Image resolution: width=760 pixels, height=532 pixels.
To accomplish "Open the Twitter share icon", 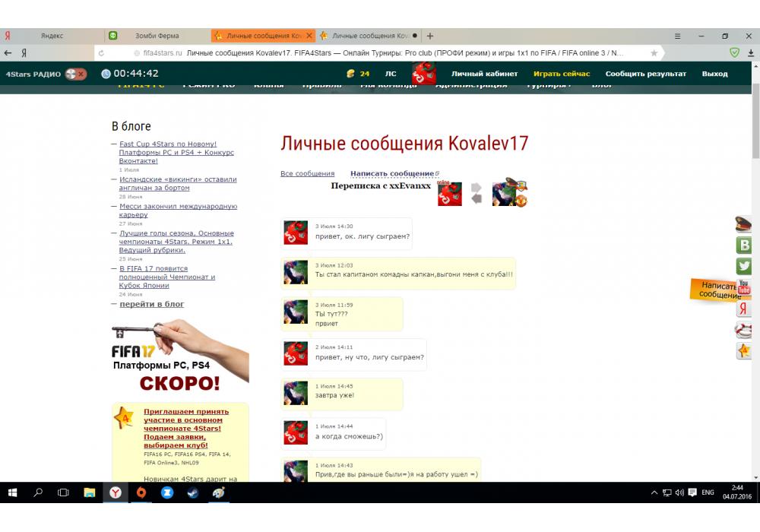I will tap(744, 266).
